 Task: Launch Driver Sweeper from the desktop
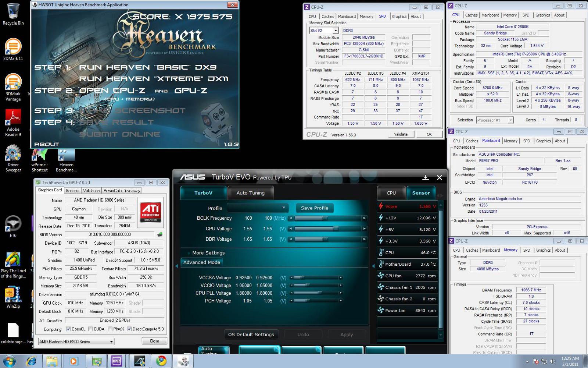tap(13, 159)
